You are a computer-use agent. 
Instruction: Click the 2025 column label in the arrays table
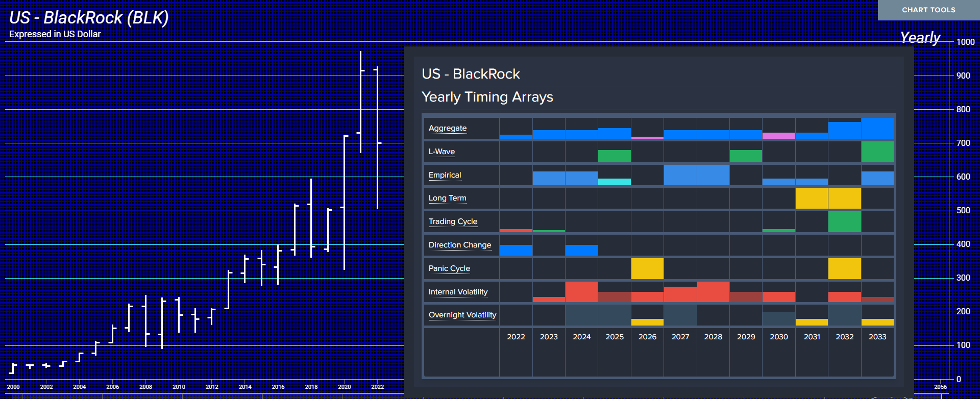[x=615, y=337]
